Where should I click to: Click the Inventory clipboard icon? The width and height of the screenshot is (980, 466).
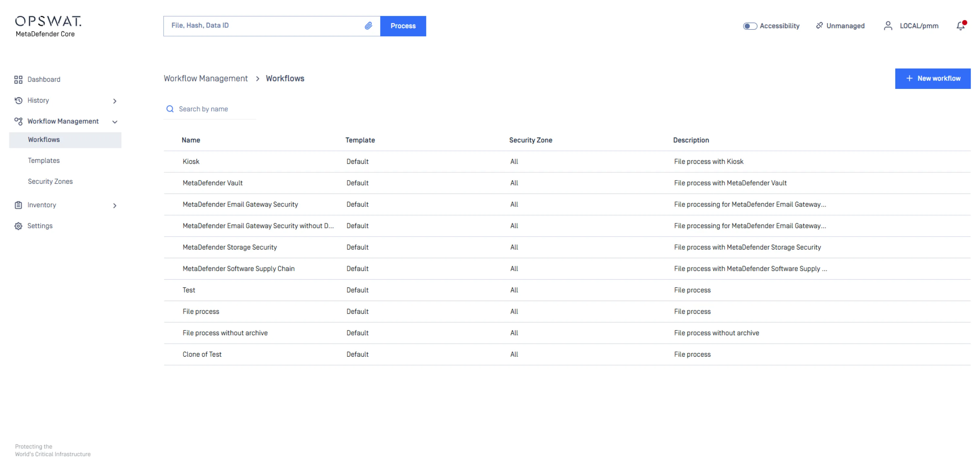pos(18,205)
